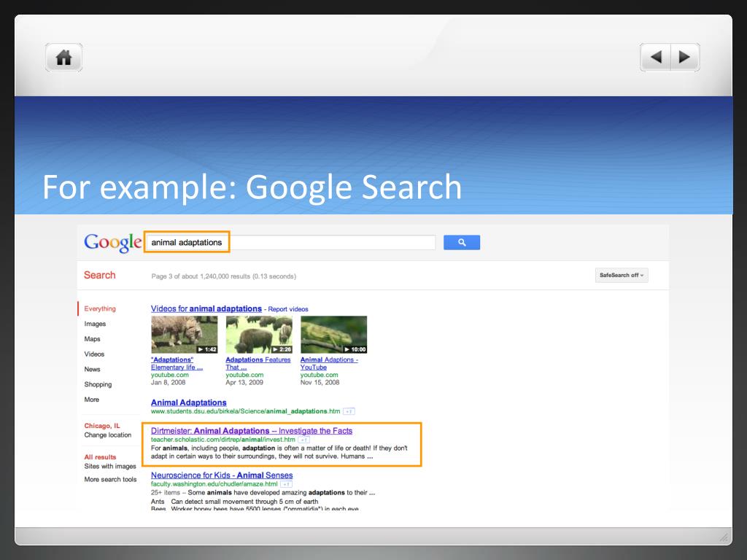Screen dimensions: 747x560
Task: Select Images in the search sidebar
Action: click(95, 324)
